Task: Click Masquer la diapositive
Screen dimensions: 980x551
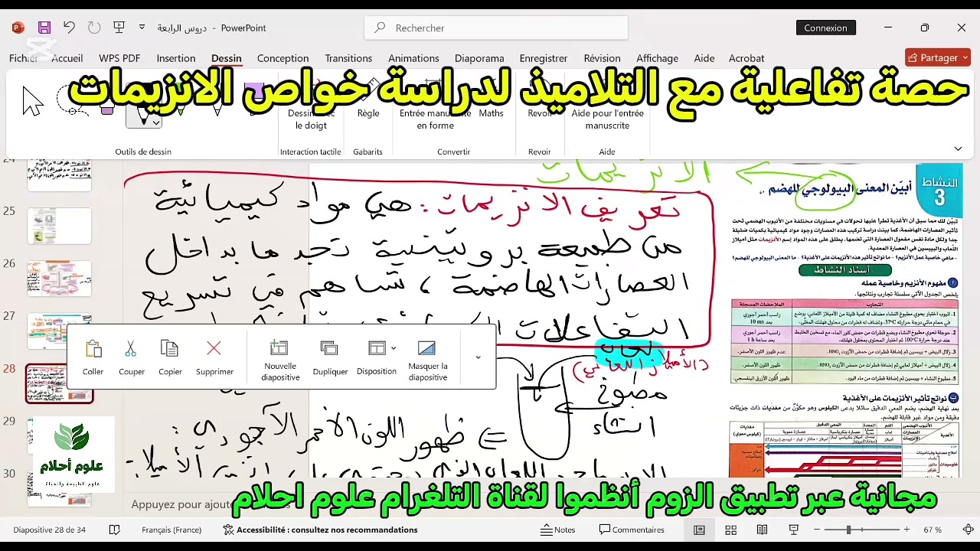Action: 428,360
